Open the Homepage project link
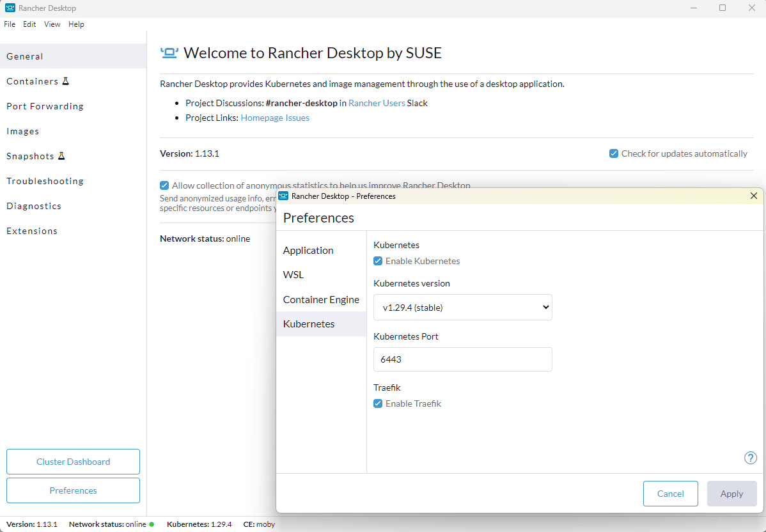Image resolution: width=766 pixels, height=532 pixels. tap(262, 118)
